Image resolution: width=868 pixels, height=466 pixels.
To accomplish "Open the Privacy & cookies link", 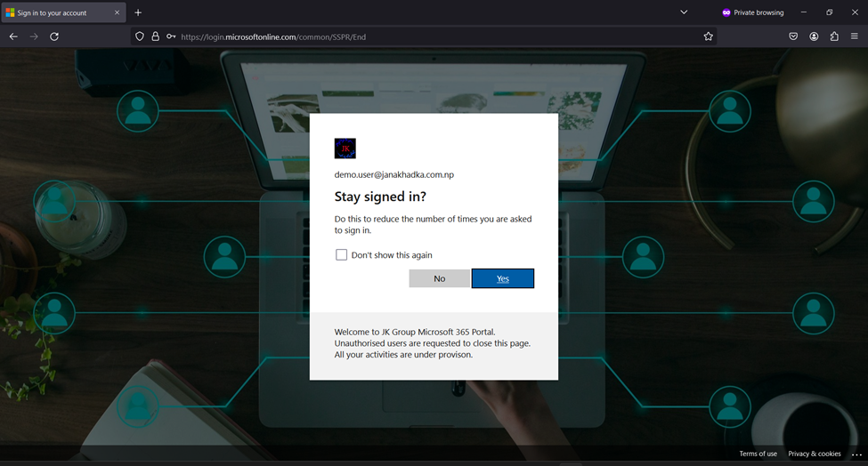I will click(815, 454).
